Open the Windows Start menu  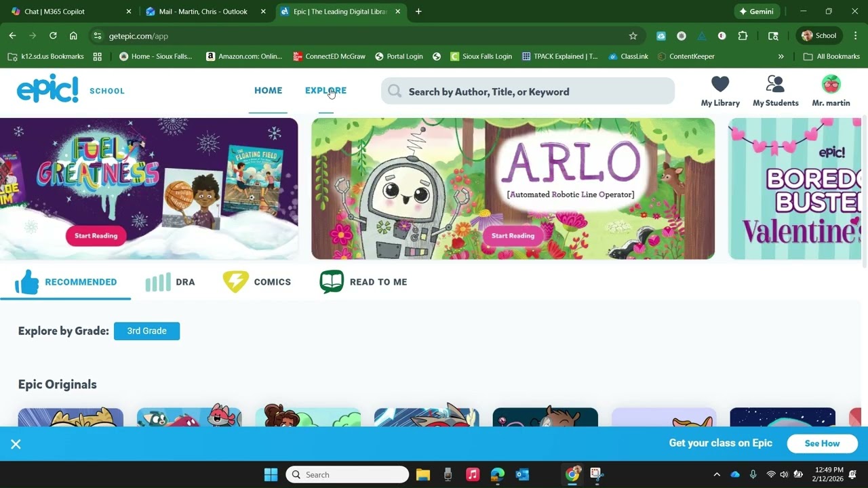point(271,474)
